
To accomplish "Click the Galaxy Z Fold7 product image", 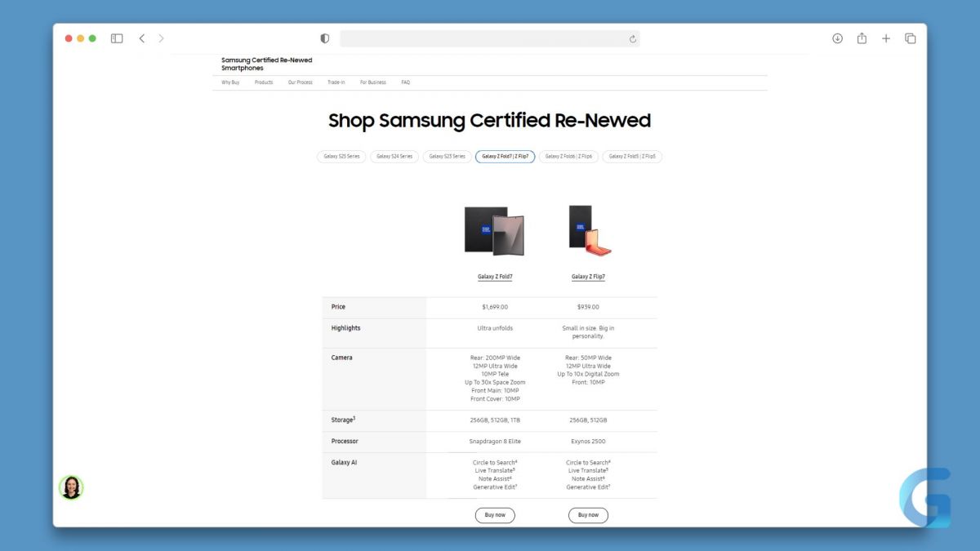I will click(495, 231).
